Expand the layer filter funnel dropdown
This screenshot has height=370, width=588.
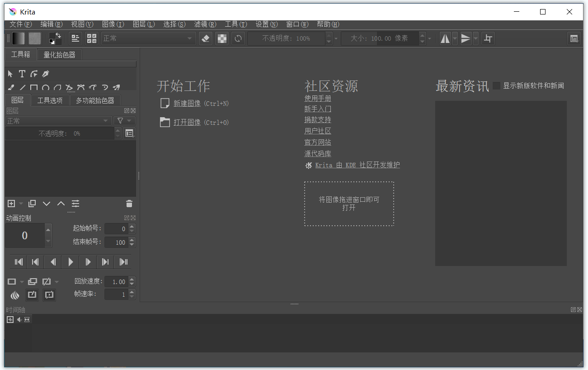(x=124, y=121)
